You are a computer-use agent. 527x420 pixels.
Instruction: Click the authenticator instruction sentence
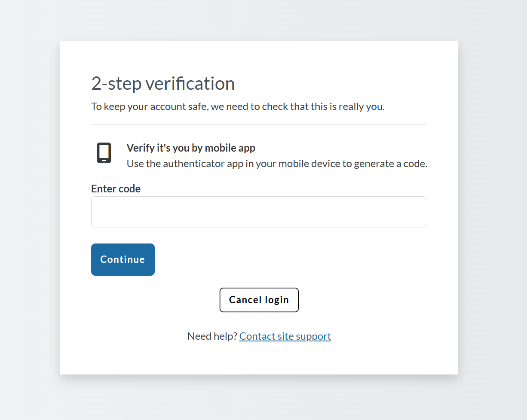click(x=276, y=164)
